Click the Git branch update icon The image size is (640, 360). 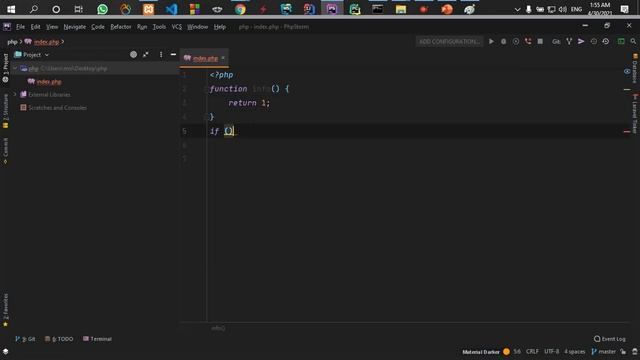pos(569,42)
